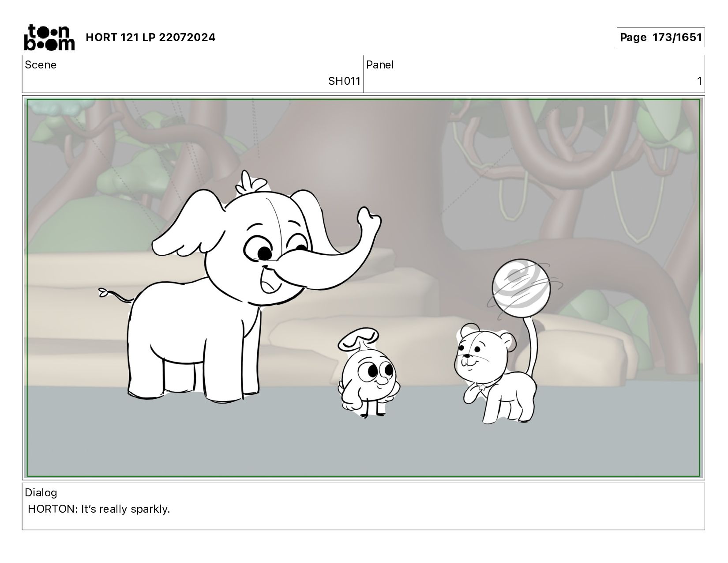Click the bear cub character in the panel

pyautogui.click(x=496, y=373)
